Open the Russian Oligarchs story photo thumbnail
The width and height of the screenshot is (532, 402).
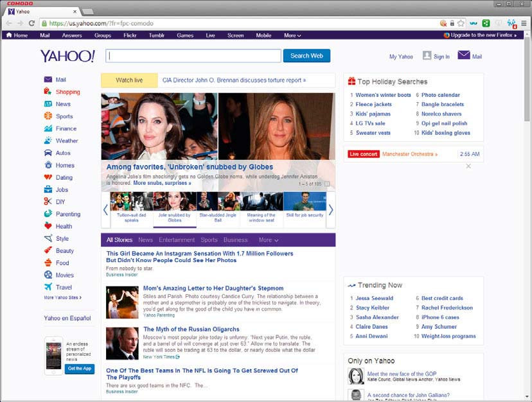pos(122,344)
